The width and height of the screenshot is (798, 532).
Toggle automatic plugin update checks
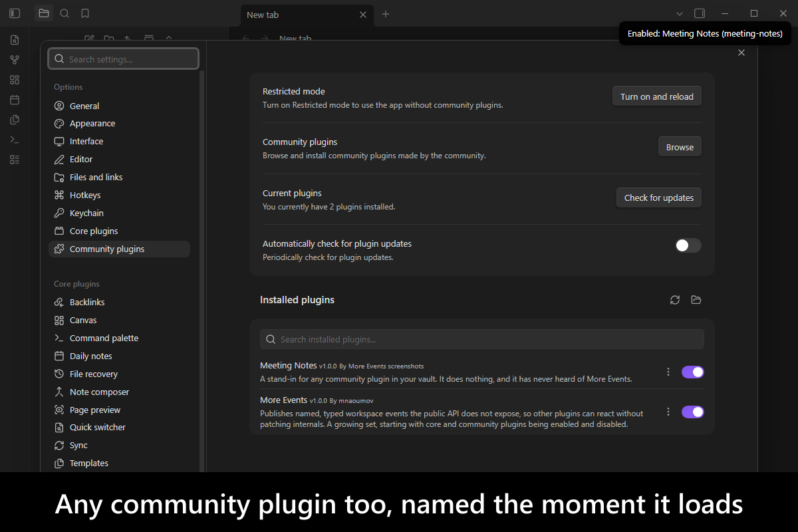click(688, 245)
